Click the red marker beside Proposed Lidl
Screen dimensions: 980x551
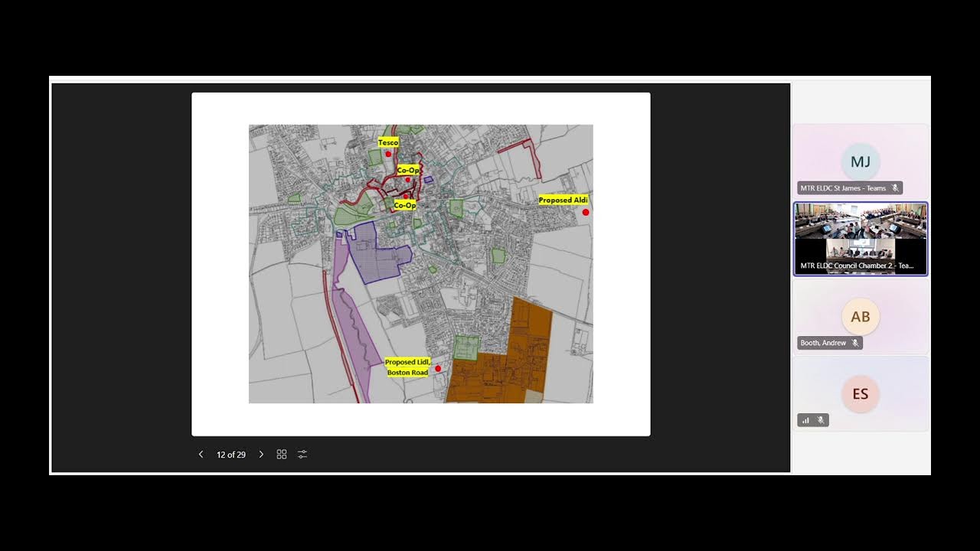tap(438, 368)
